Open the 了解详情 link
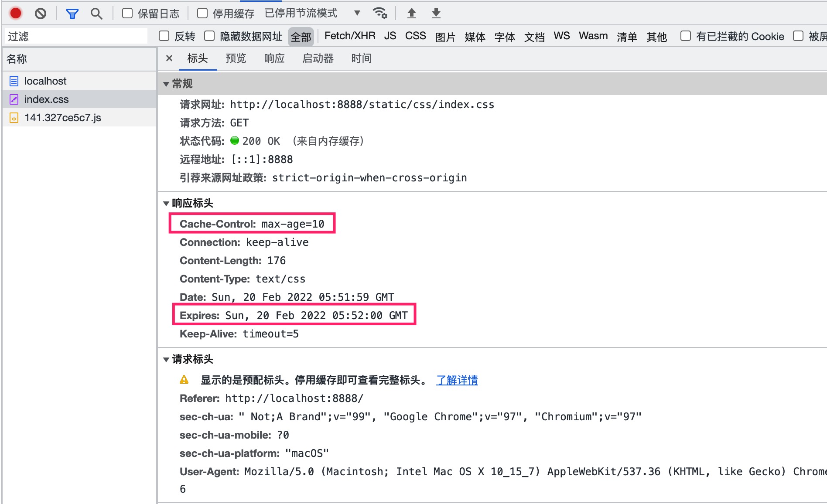827x504 pixels. (457, 380)
